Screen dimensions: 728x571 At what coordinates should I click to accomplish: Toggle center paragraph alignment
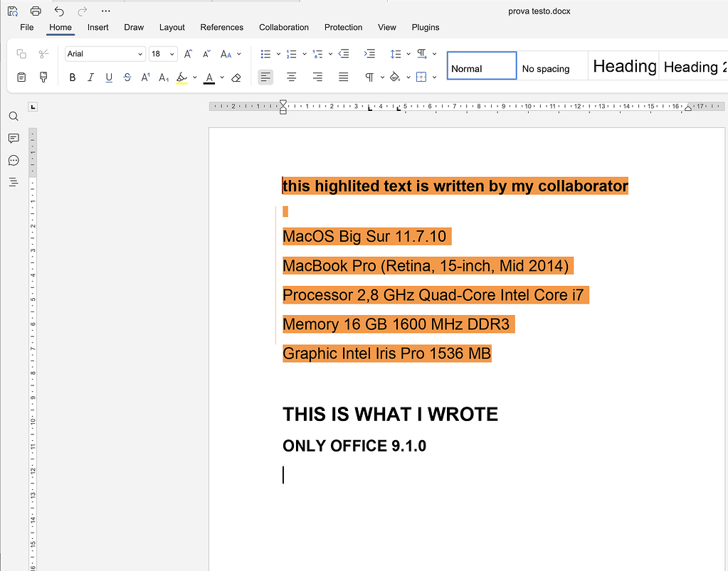pos(291,77)
